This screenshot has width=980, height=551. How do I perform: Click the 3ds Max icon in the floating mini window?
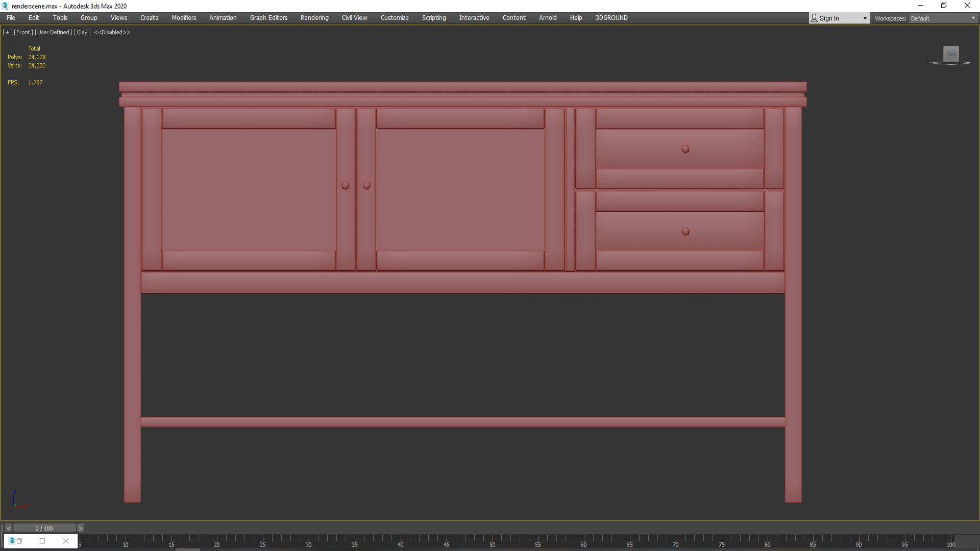(x=12, y=541)
